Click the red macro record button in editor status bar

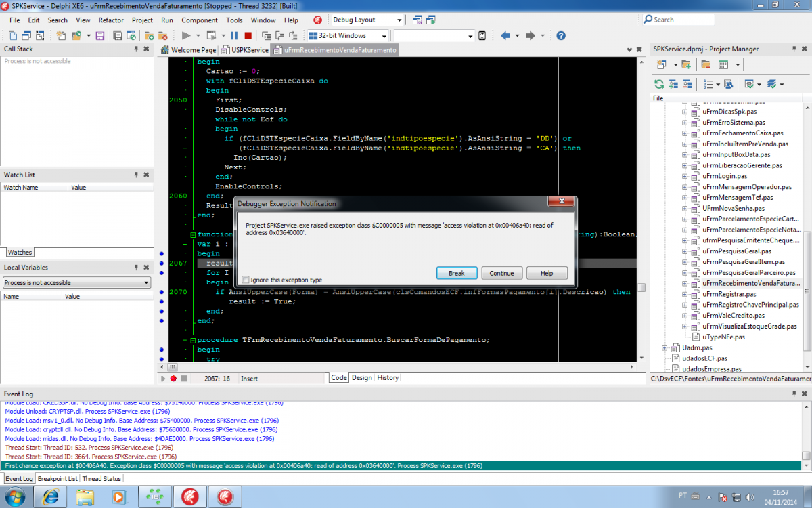pyautogui.click(x=174, y=379)
